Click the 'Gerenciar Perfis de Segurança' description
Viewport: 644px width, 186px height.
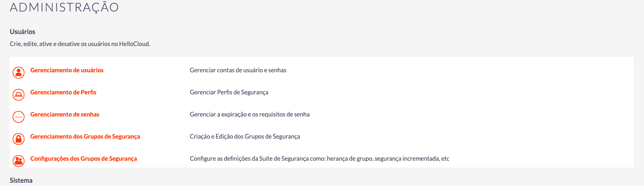coord(229,93)
